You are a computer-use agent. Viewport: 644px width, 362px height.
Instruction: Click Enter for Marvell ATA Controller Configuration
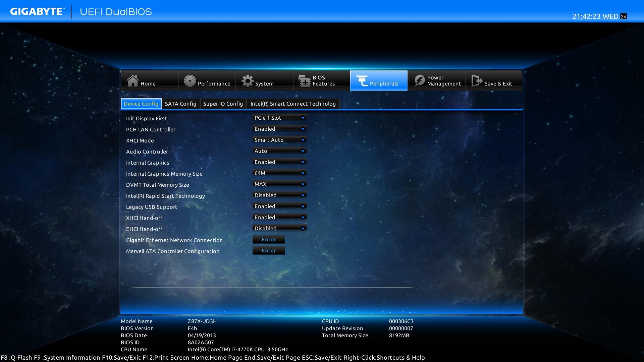point(269,251)
